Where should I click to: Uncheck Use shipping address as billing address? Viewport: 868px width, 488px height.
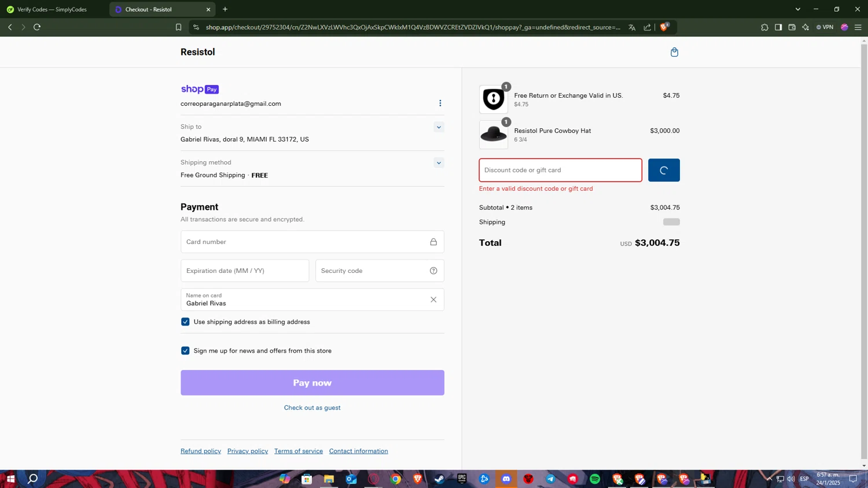coord(185,322)
